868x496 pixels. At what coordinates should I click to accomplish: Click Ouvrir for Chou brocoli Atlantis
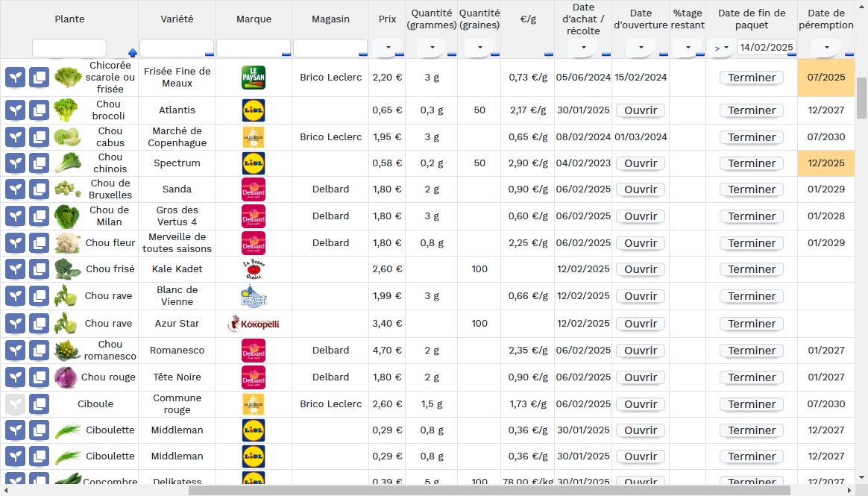click(x=641, y=110)
